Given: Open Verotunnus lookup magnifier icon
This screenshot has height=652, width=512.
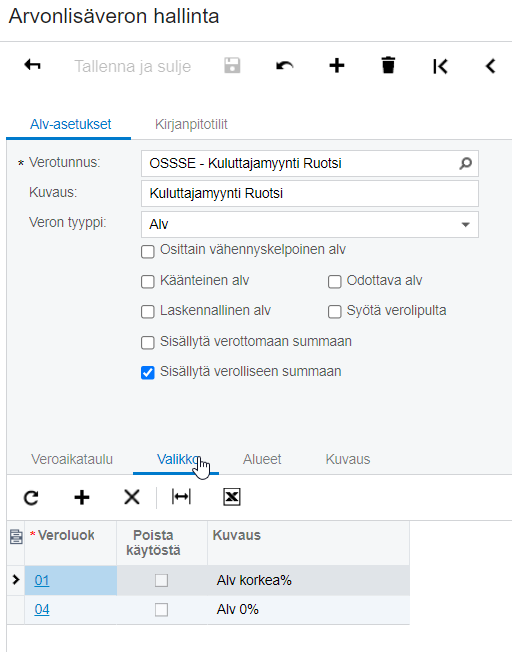Looking at the screenshot, I should point(465,163).
